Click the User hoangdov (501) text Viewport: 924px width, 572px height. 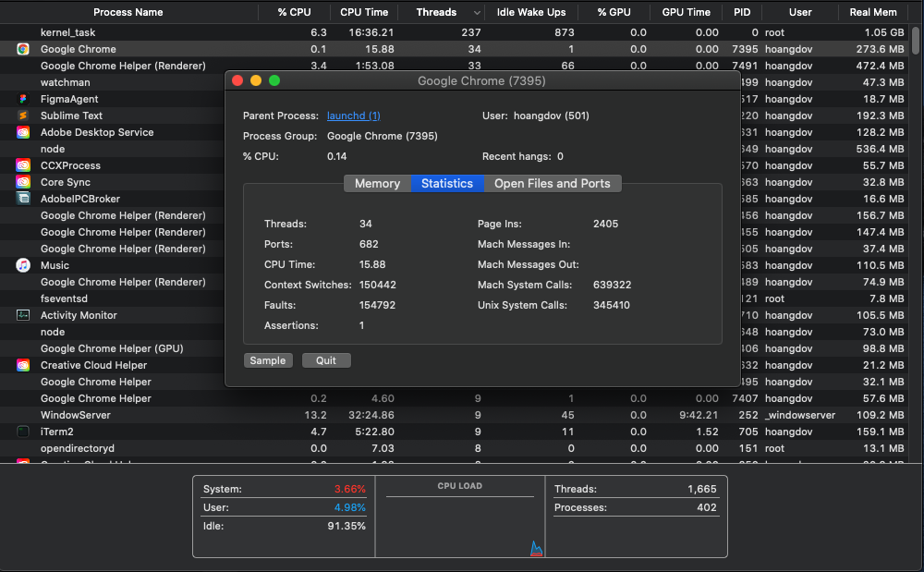point(536,116)
